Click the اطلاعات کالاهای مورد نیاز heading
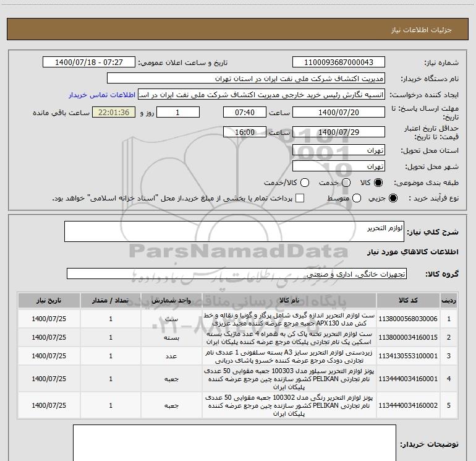The width and height of the screenshot is (476, 461). pyautogui.click(x=412, y=252)
